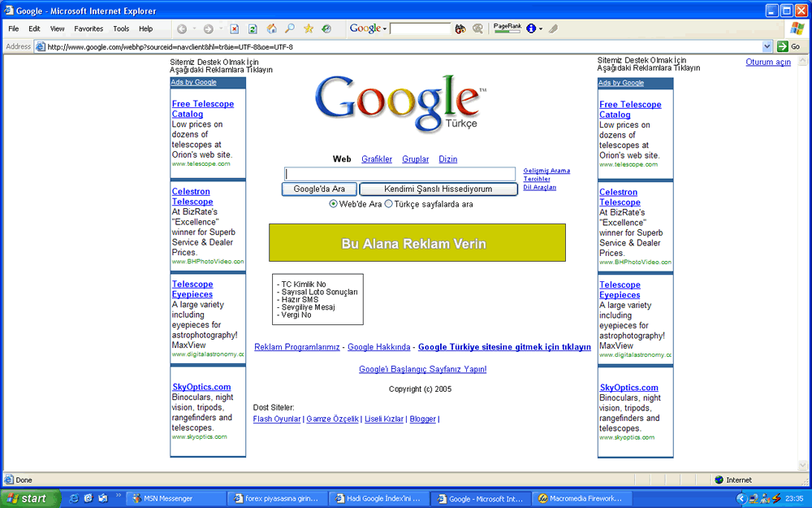This screenshot has height=508, width=812.
Task: Click the main Google search text field
Action: pyautogui.click(x=400, y=174)
